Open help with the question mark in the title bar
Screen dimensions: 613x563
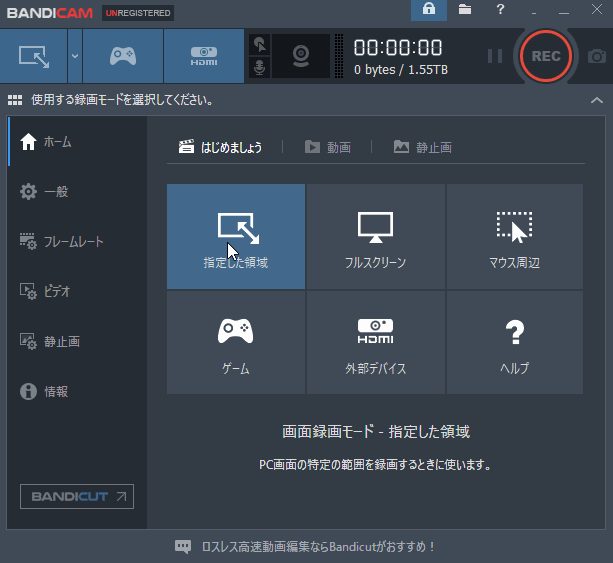pos(500,9)
